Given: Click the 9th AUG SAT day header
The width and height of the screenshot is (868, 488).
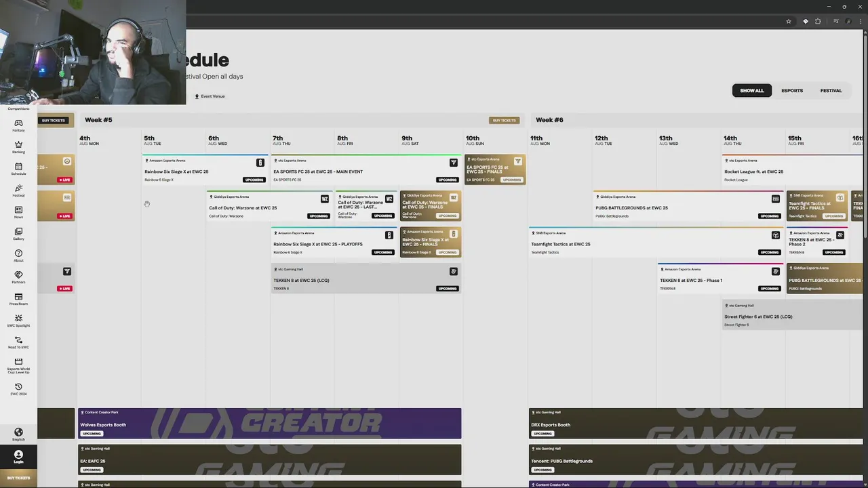Looking at the screenshot, I should click(x=410, y=140).
